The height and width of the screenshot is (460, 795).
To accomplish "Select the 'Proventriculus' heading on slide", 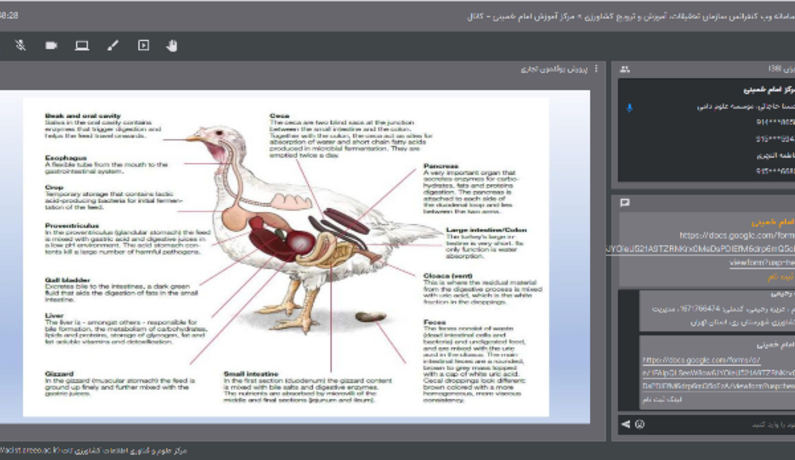I will pyautogui.click(x=72, y=226).
